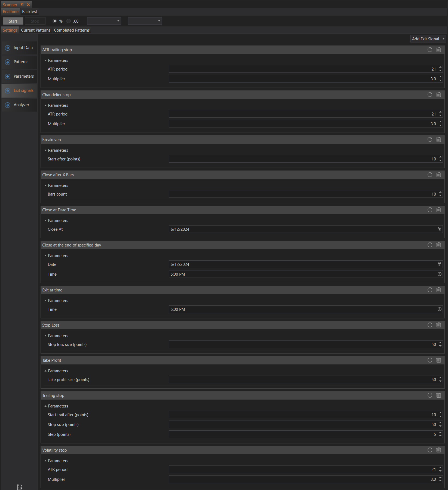Open calendar picker for Close At date
The image size is (448, 490).
(x=439, y=229)
